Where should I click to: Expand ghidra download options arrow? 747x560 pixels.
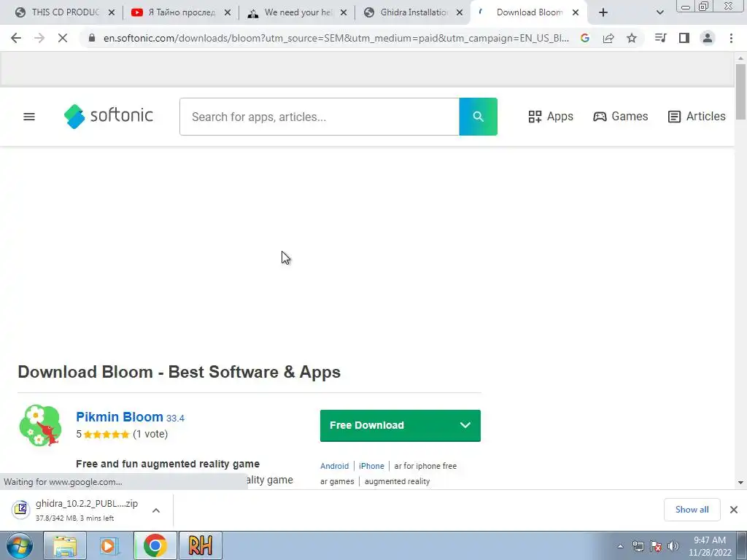coord(156,510)
